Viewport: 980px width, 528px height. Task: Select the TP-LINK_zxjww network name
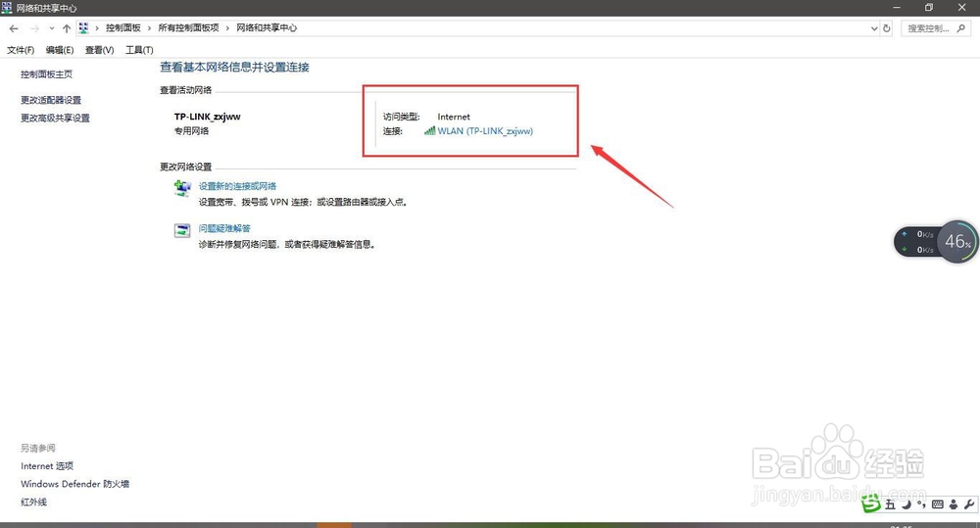click(x=208, y=117)
